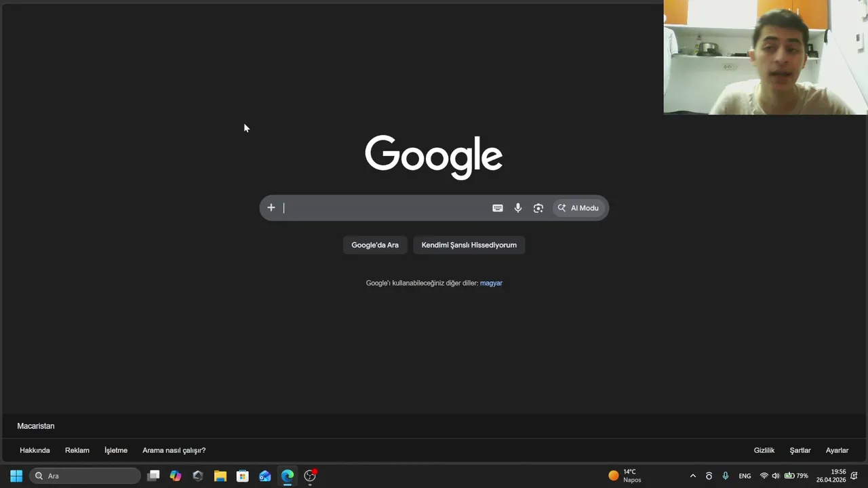This screenshot has width=868, height=488.
Task: Start voice search with the microphone icon
Action: pos(518,208)
